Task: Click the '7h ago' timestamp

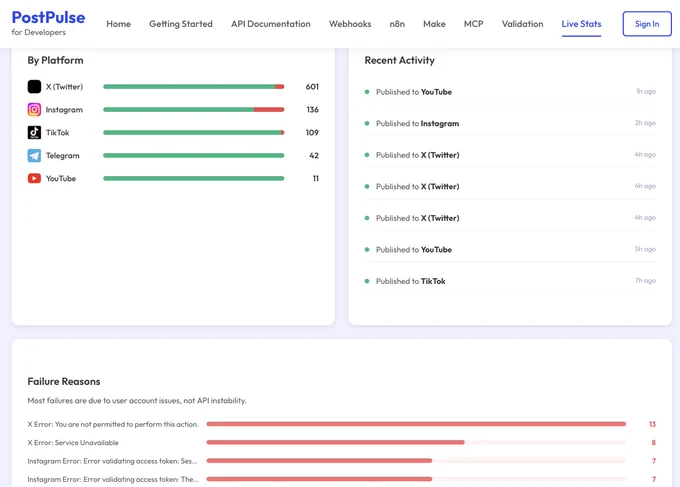Action: pyautogui.click(x=645, y=281)
